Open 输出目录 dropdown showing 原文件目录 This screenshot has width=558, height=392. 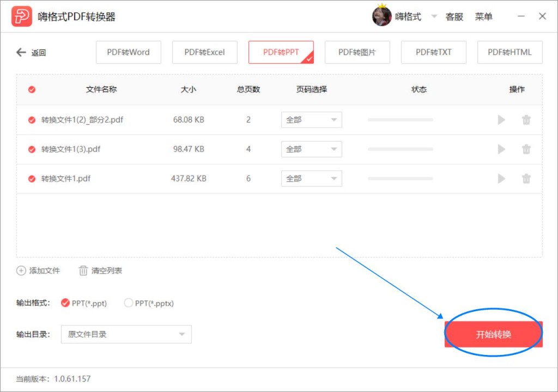126,334
